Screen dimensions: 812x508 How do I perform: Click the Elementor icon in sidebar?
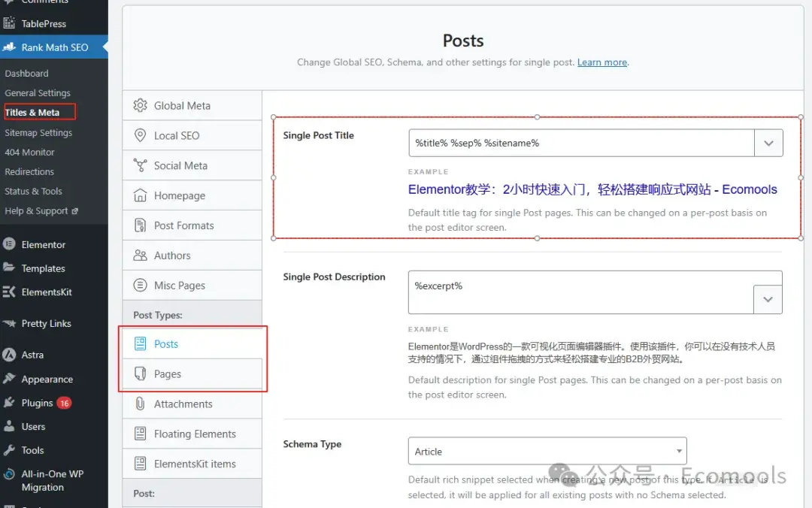click(9, 245)
